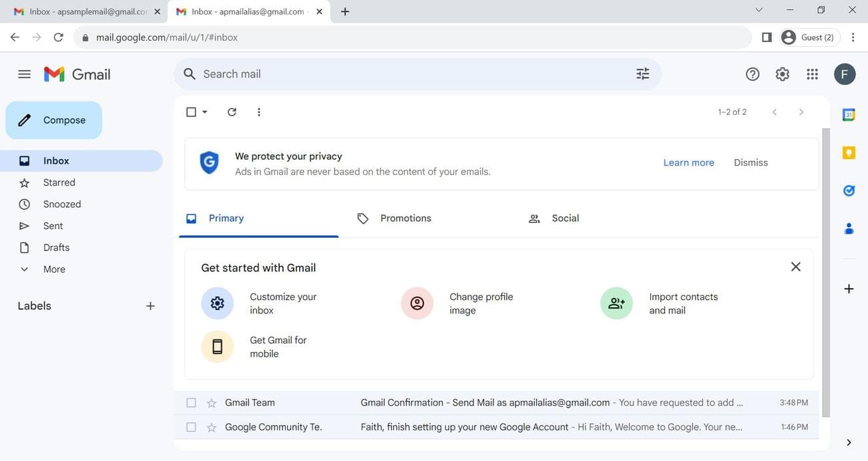Open Google Keep in the side panel
868x461 pixels.
tap(848, 152)
